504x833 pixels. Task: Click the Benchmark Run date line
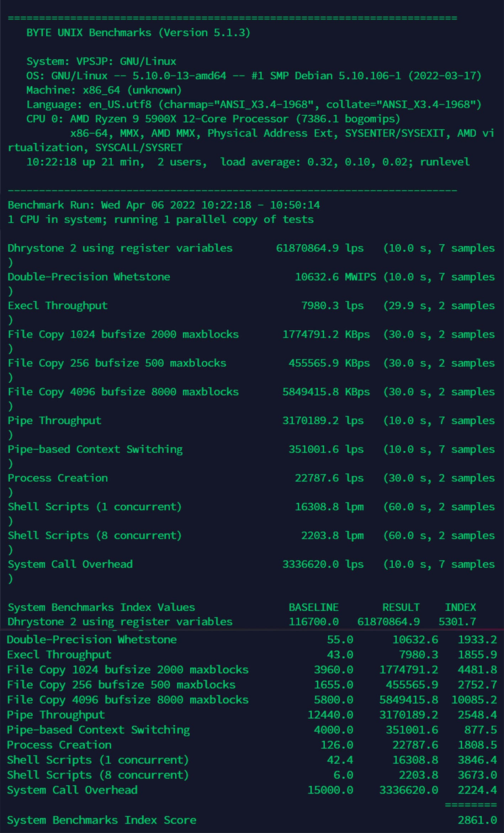[164, 205]
